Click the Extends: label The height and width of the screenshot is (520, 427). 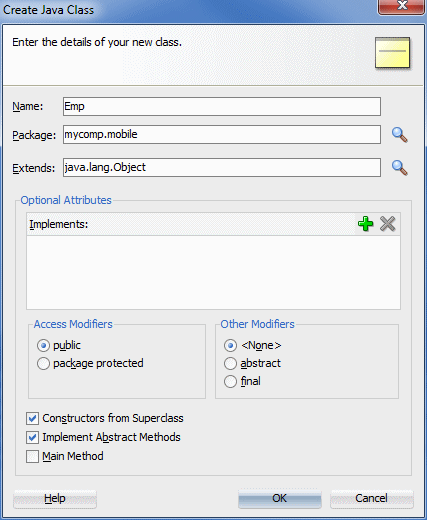pos(34,168)
